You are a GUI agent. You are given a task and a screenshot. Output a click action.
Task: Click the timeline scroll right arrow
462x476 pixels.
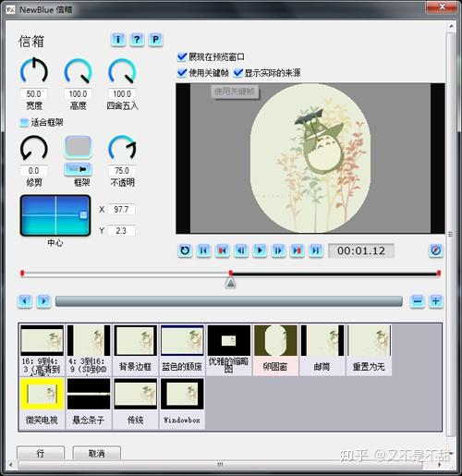tap(43, 301)
